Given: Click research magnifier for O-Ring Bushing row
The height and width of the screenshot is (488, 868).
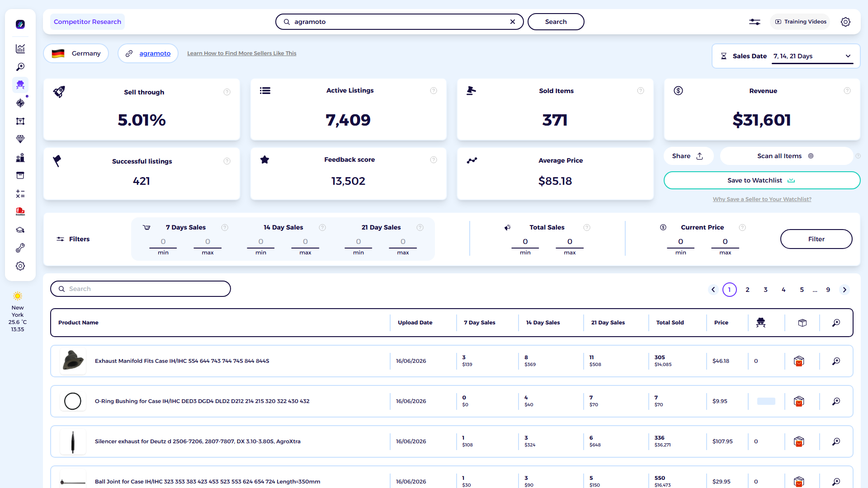Looking at the screenshot, I should [x=836, y=401].
